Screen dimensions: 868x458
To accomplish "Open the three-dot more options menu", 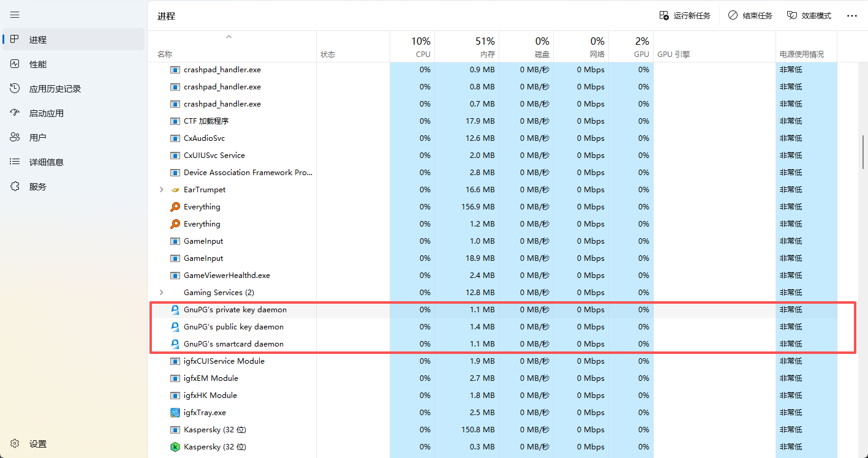I will pyautogui.click(x=852, y=15).
